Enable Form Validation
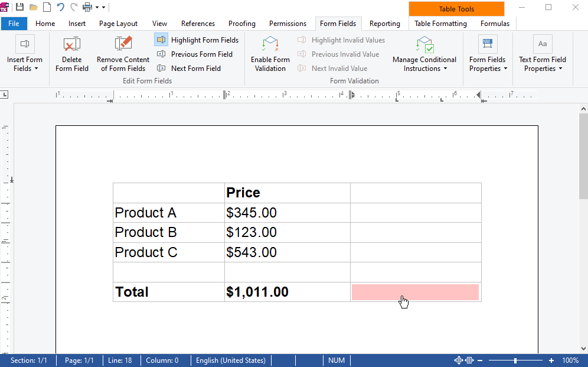The height and width of the screenshot is (367, 588). (x=270, y=53)
